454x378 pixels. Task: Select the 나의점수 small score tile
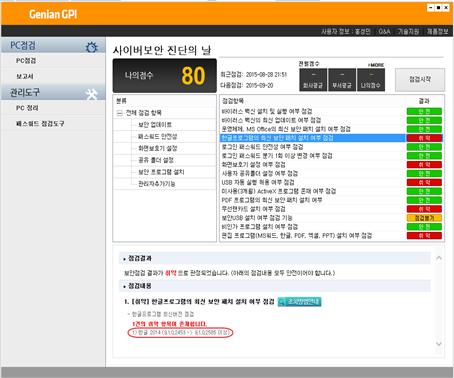pyautogui.click(x=370, y=80)
